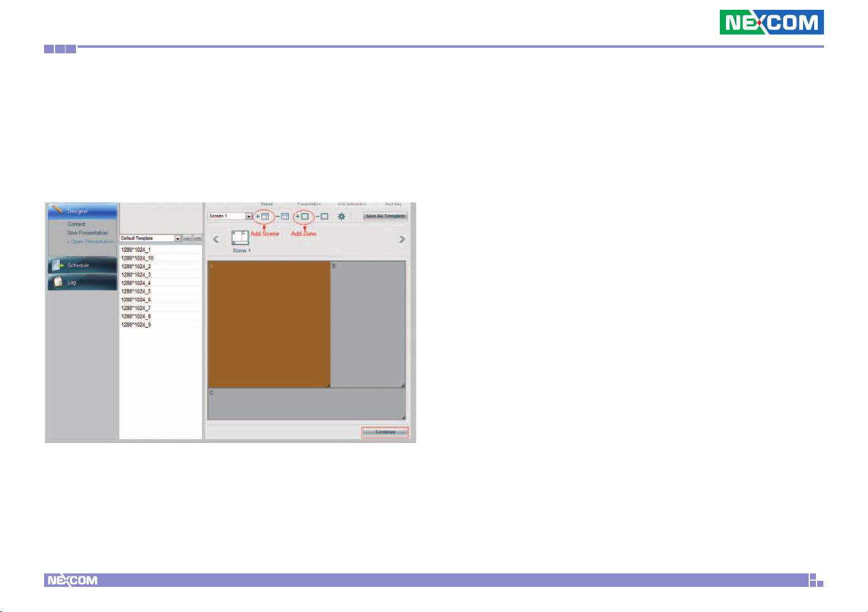Select template 1280*1024_9
Viewport: 868px width, 612px height.
tap(160, 325)
